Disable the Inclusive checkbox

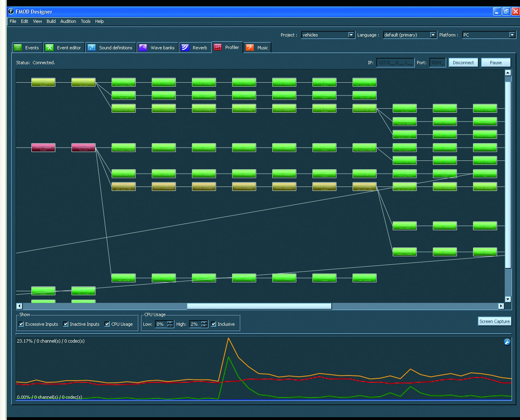[x=214, y=324]
